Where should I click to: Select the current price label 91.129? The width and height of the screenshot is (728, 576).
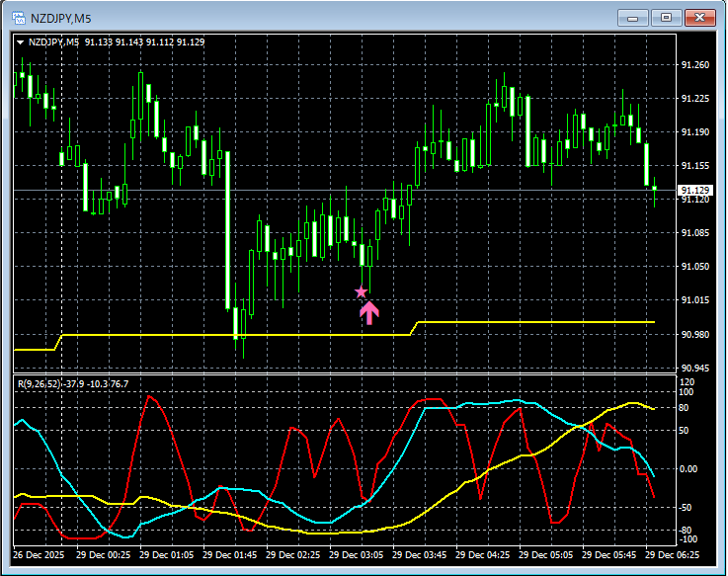coord(694,191)
